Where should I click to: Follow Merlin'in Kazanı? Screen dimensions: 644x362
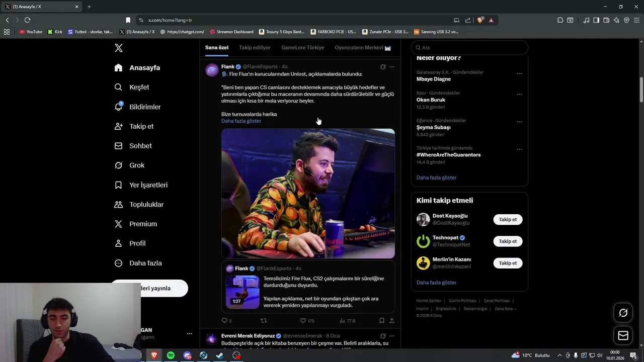pyautogui.click(x=508, y=263)
